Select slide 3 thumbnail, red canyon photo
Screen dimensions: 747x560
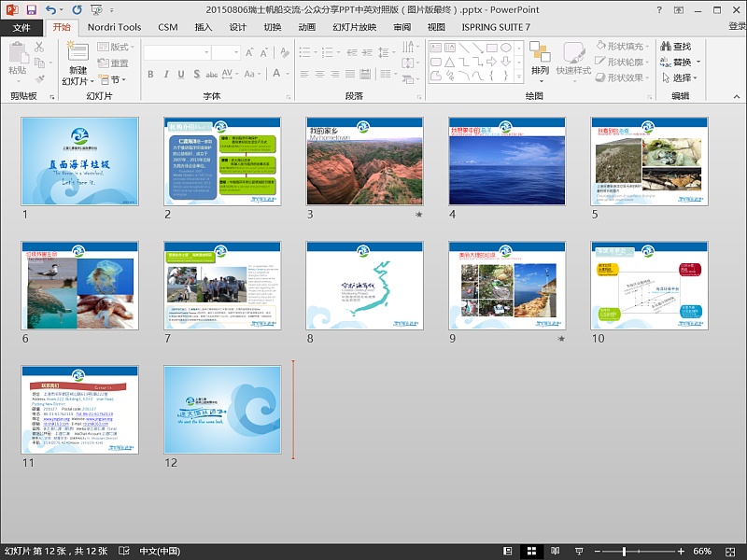(x=364, y=161)
